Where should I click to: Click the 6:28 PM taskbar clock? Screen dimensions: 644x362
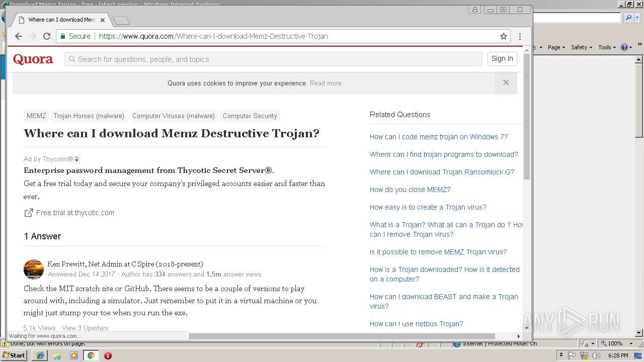(618, 355)
